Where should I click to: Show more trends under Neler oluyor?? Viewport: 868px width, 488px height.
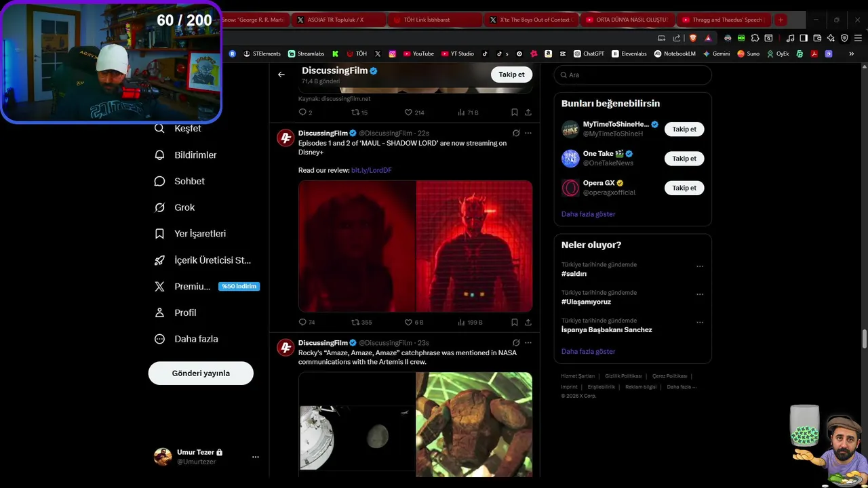point(588,352)
